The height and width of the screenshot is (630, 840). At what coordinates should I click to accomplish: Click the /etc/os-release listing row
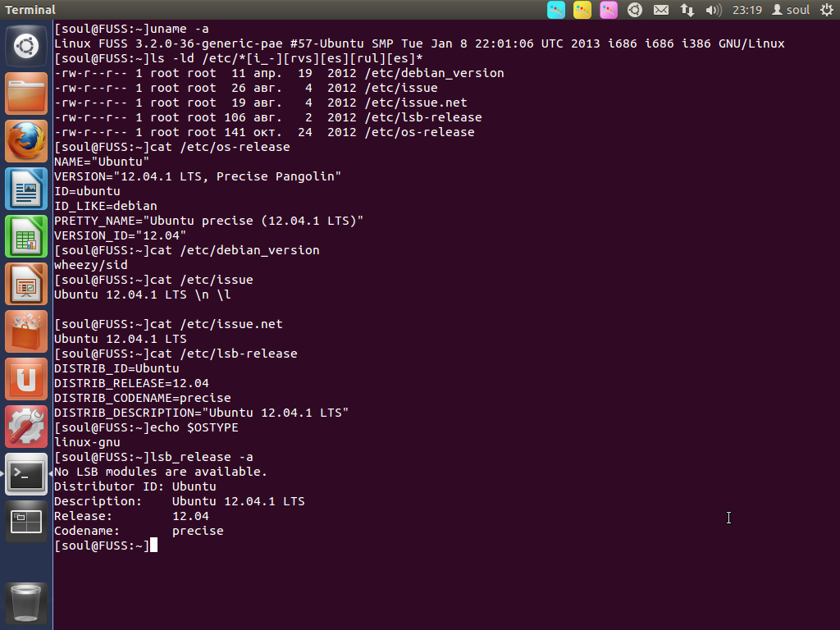265,132
